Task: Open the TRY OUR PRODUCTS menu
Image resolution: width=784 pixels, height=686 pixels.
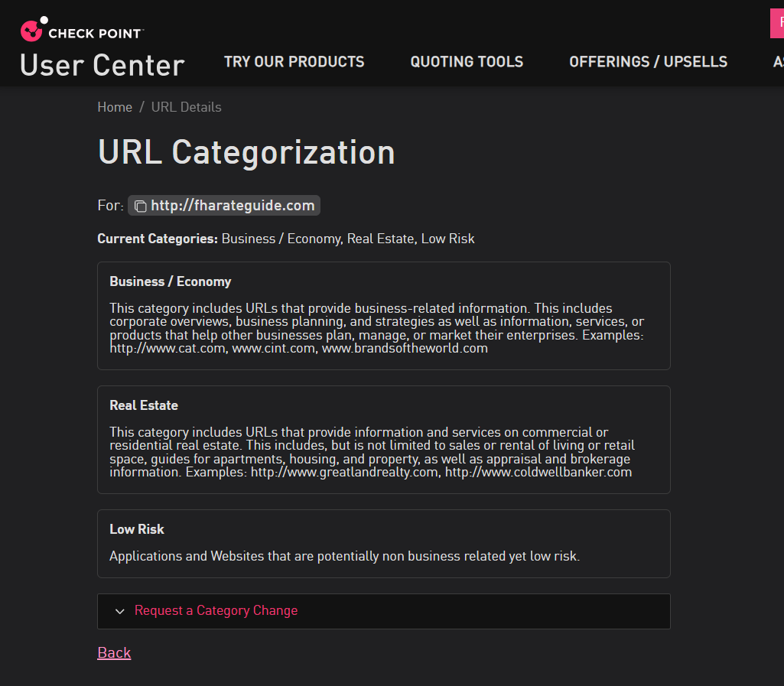Action: (x=294, y=62)
